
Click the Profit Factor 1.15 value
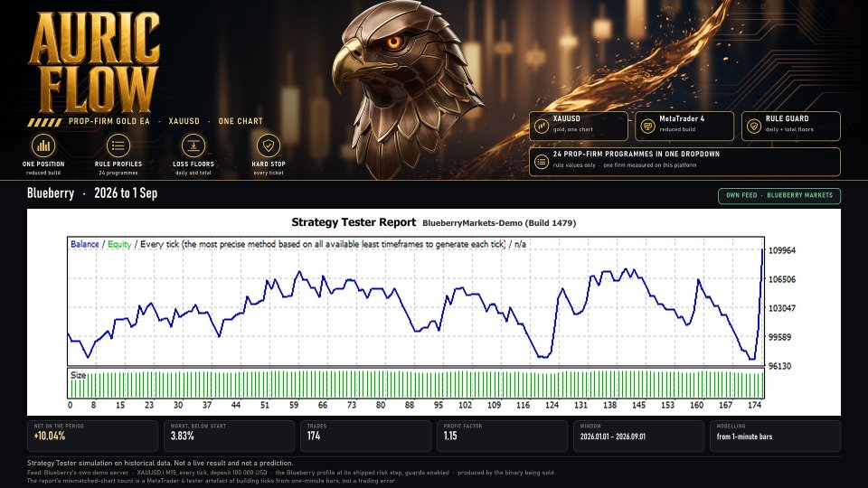[x=450, y=436]
